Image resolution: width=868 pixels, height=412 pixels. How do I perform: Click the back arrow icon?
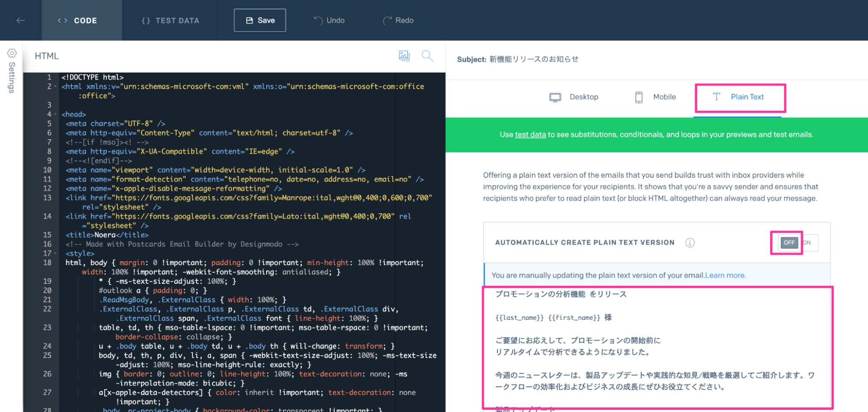[x=20, y=20]
